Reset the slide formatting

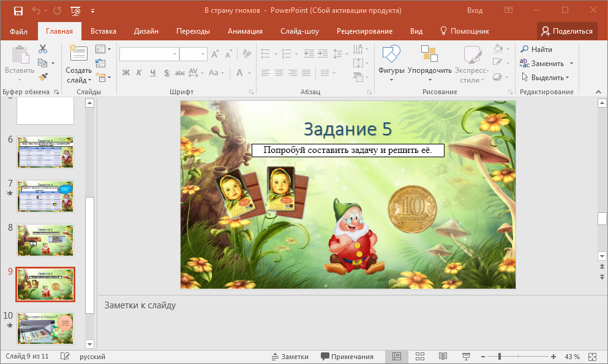[x=100, y=63]
